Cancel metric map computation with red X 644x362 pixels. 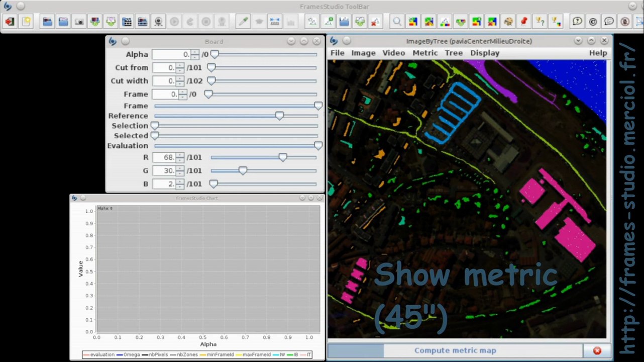coord(597,350)
